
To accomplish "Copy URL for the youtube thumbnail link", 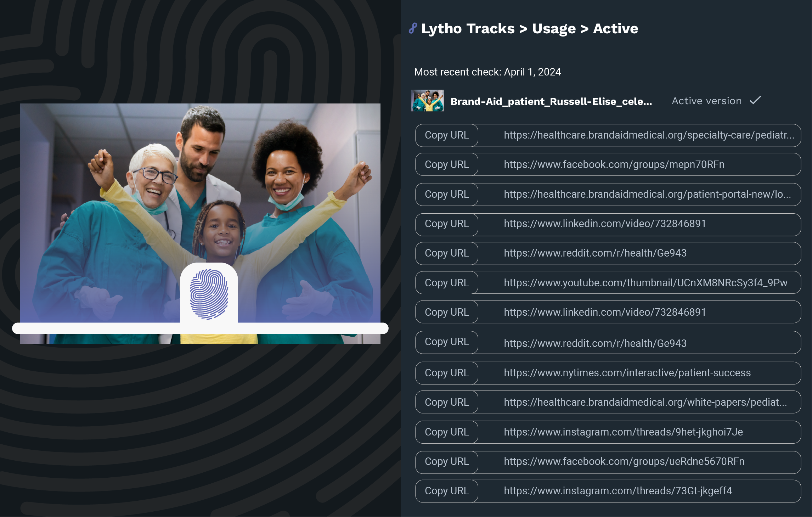I will (x=447, y=283).
